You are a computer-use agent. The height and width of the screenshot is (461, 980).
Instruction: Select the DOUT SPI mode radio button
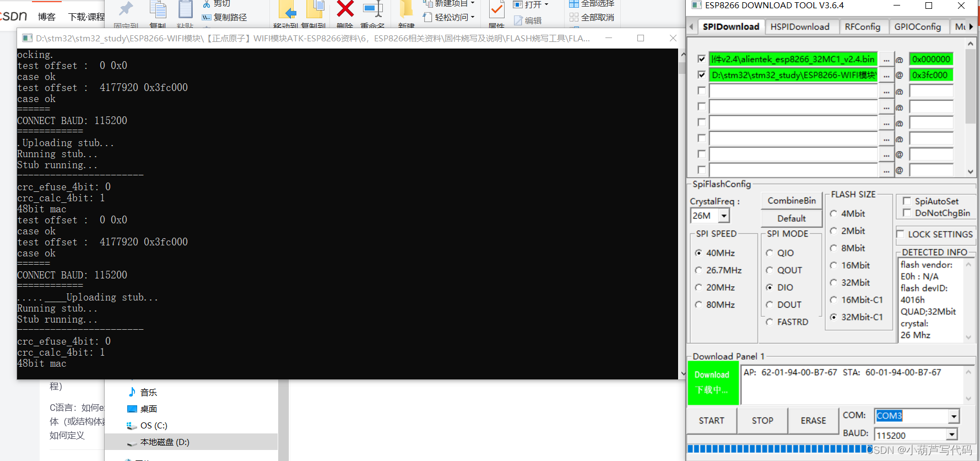pos(770,305)
